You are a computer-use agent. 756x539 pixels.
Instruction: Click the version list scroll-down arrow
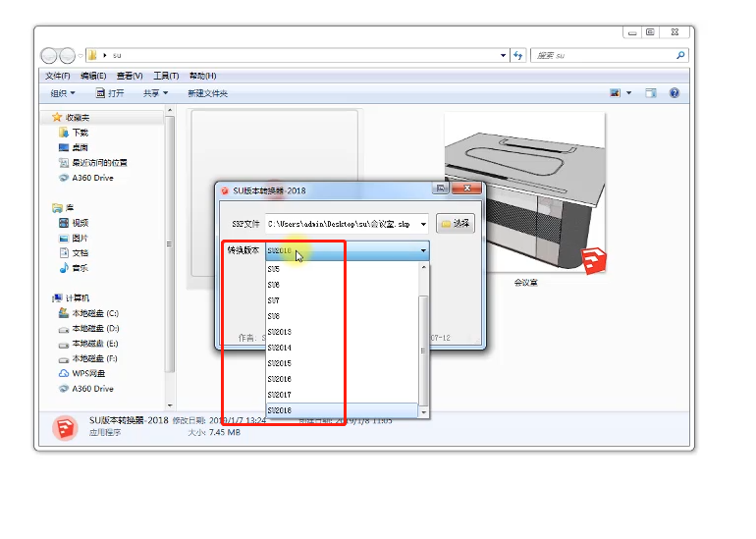[x=423, y=412]
